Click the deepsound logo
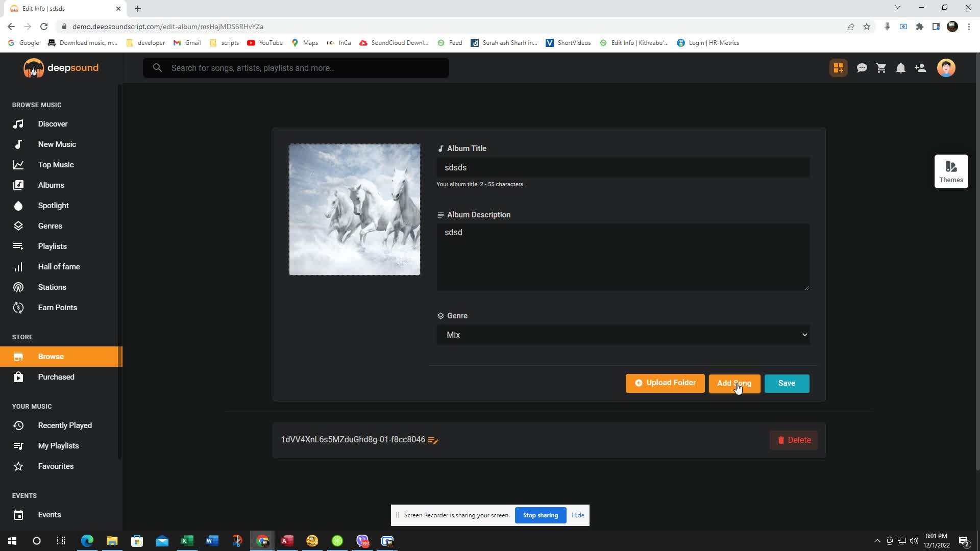Image resolution: width=980 pixels, height=551 pixels. (61, 68)
